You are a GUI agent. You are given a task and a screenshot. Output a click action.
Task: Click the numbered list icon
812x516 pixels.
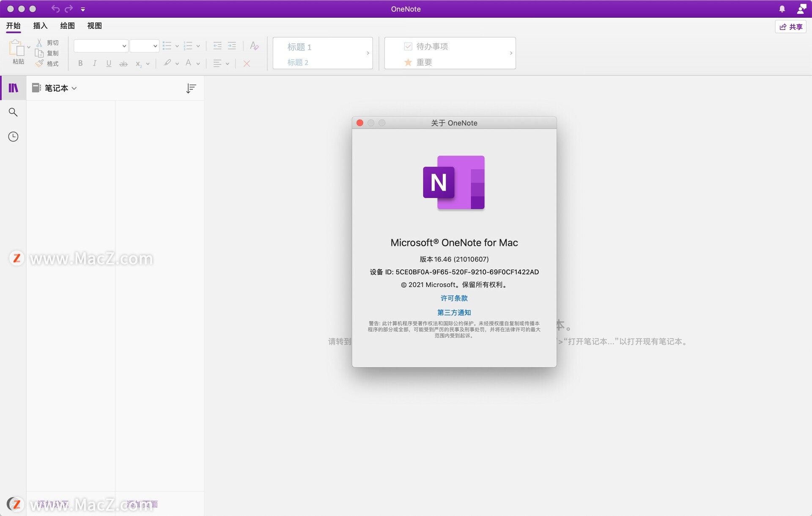coord(188,46)
